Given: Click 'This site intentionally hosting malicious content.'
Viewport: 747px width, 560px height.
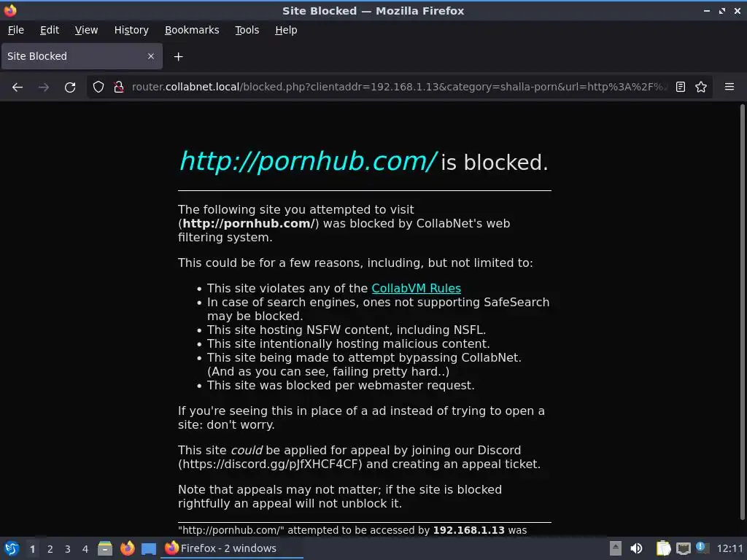Looking at the screenshot, I should 348,344.
